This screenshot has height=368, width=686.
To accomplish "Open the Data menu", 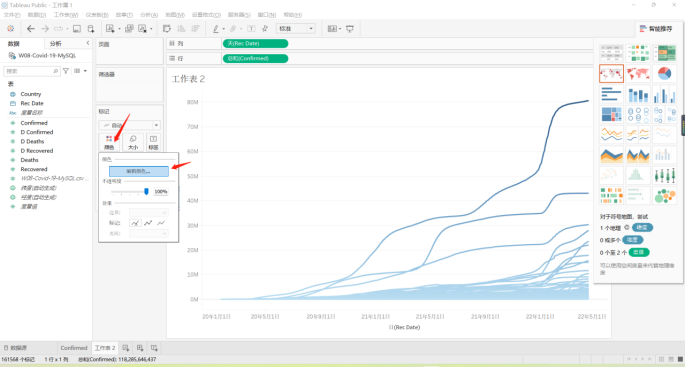I will (x=37, y=15).
